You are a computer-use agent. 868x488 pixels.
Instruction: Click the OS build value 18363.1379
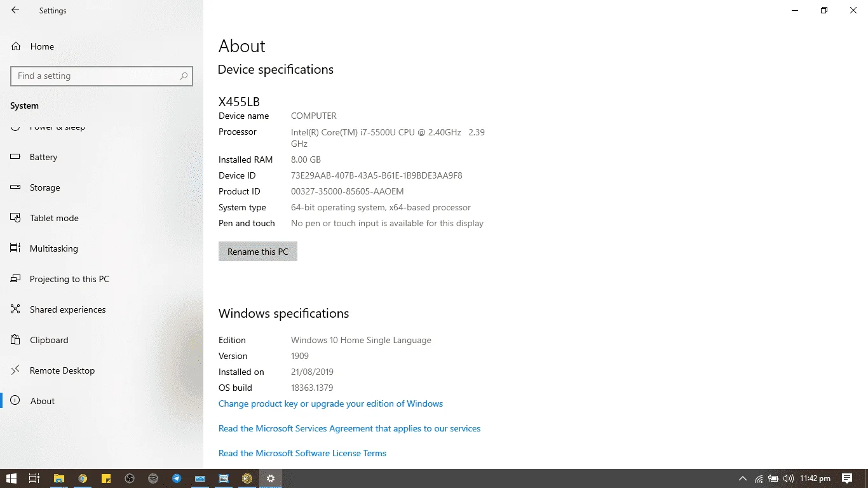(312, 388)
